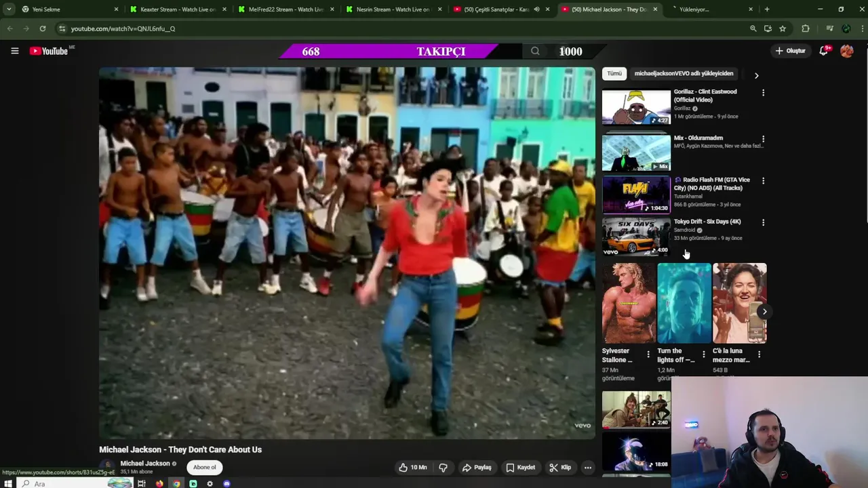Save the video with Kaydet

coord(521,467)
